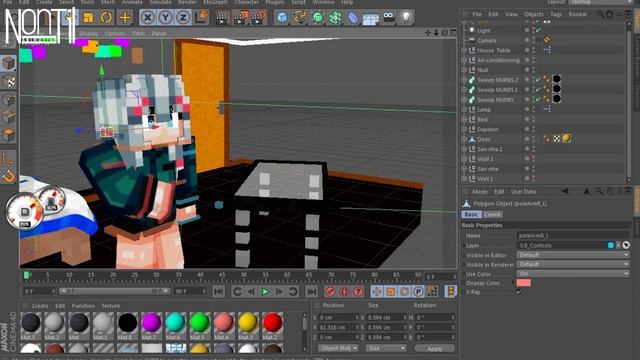Select the Scale tool in top toolbar
The height and width of the screenshot is (360, 640).
click(88, 18)
